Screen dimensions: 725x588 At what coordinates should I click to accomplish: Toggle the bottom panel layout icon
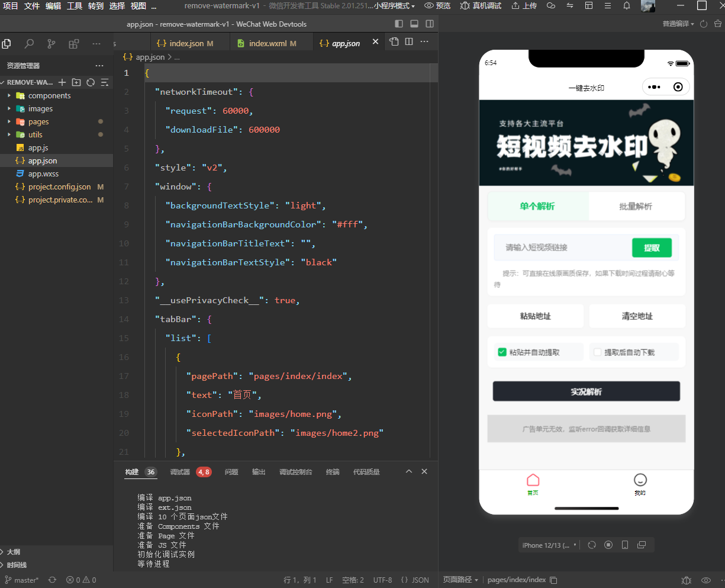[x=414, y=24]
